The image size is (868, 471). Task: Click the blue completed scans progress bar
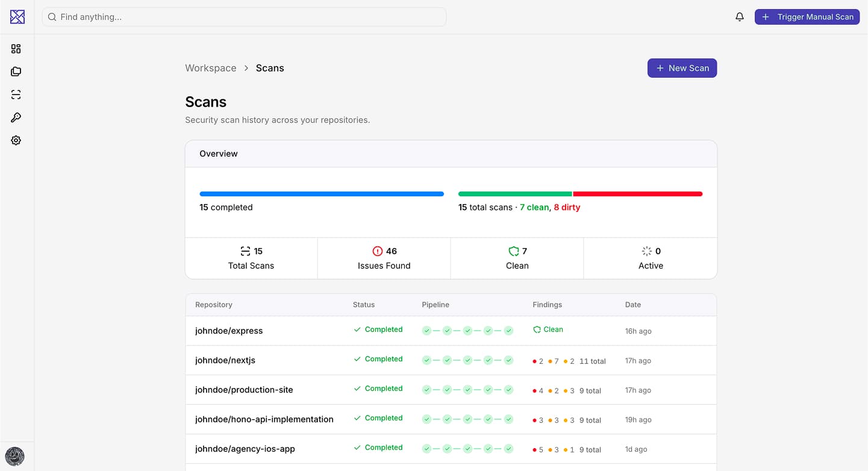[321, 193]
